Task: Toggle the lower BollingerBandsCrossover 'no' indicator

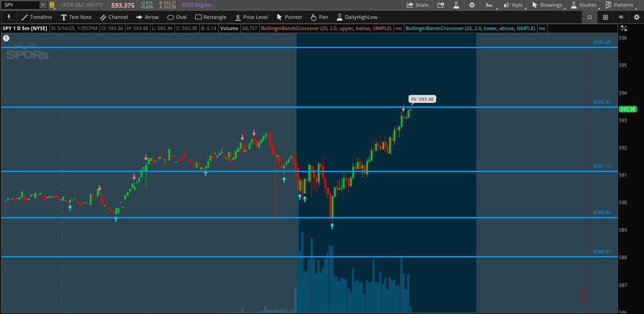Action: point(542,28)
